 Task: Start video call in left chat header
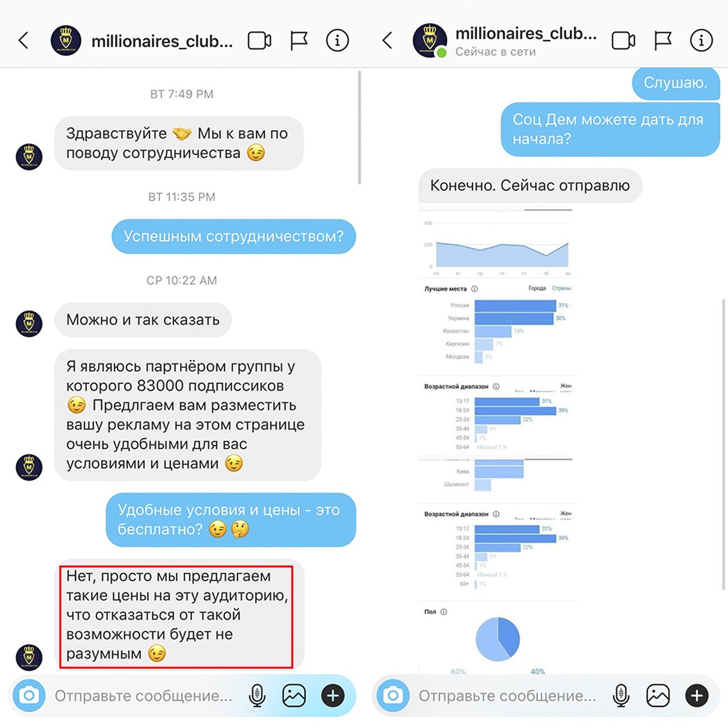(260, 41)
